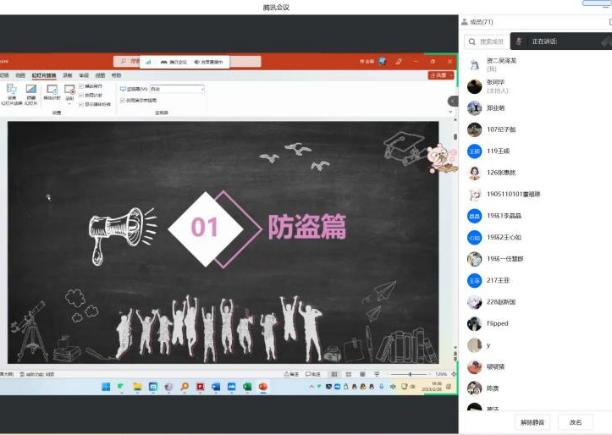Collapse the members panel with arrow handle
The image size is (612, 435).
click(452, 102)
